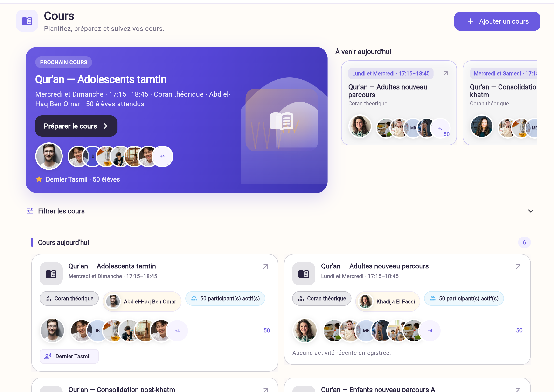Click the Mercredi et Samedi schedule chip
Image resolution: width=554 pixels, height=392 pixels.
tap(503, 73)
